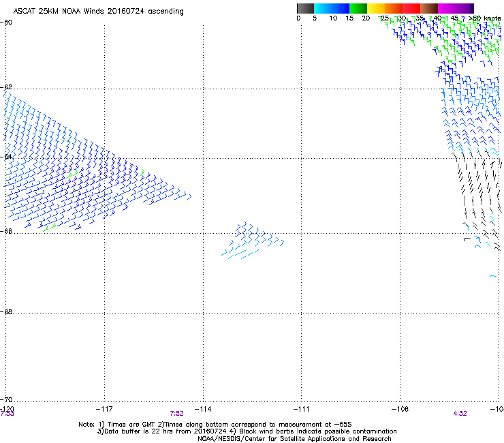Click the ASCAT 25KM NOAA Winds title

(x=98, y=12)
